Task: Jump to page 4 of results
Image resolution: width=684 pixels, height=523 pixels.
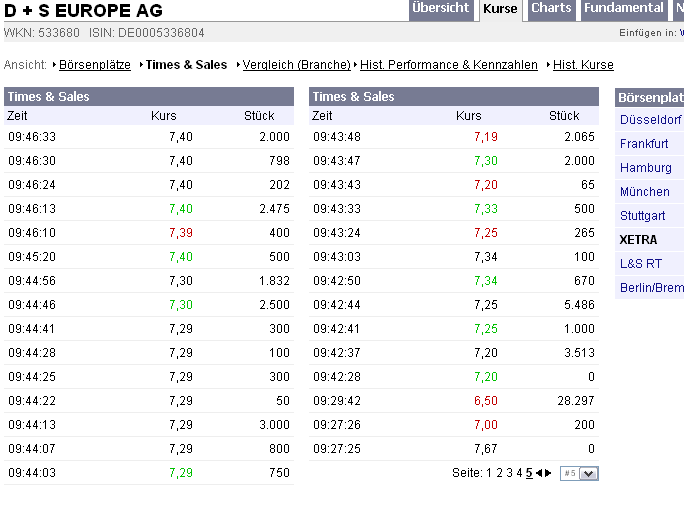Action: (x=519, y=473)
